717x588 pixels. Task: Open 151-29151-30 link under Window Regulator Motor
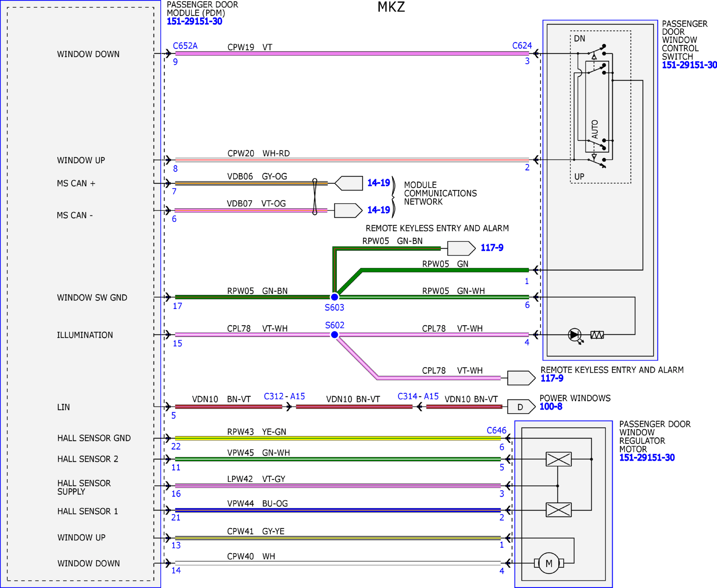coord(647,457)
